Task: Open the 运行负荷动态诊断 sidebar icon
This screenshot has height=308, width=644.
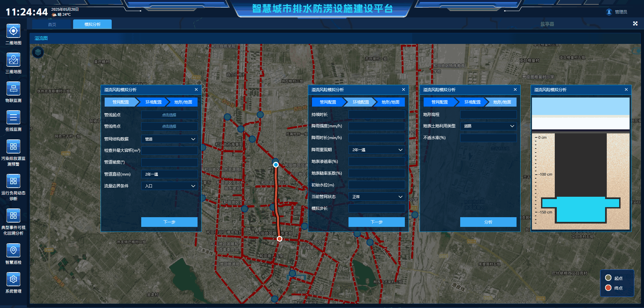Action: coord(13,181)
